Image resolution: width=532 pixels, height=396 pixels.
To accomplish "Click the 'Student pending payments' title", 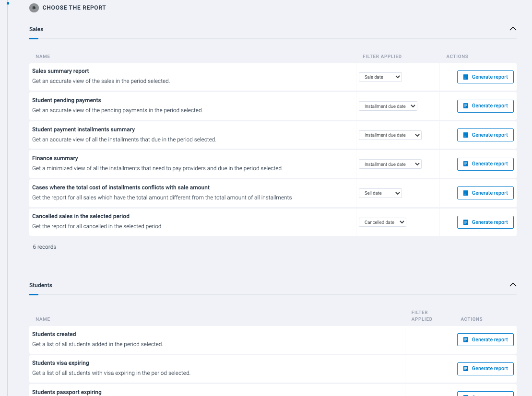I will [x=67, y=100].
